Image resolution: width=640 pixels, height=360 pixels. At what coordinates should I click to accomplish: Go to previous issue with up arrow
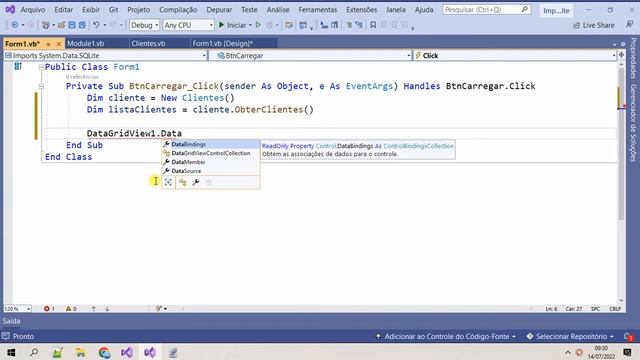click(93, 309)
